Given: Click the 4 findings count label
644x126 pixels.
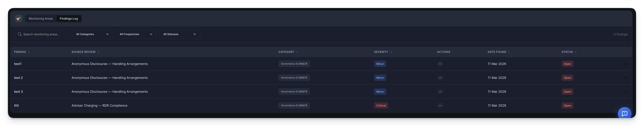Looking at the screenshot, I should [x=620, y=34].
